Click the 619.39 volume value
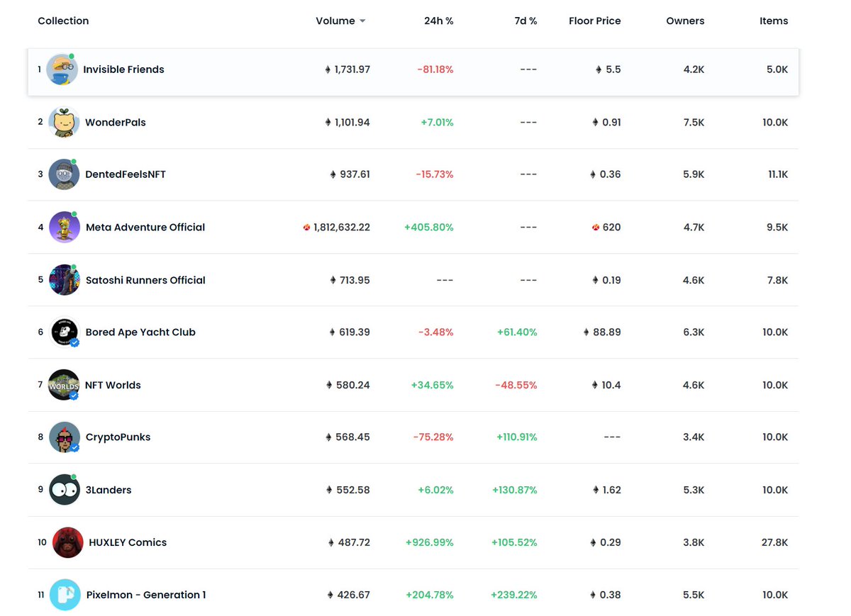851x616 pixels. (x=355, y=332)
